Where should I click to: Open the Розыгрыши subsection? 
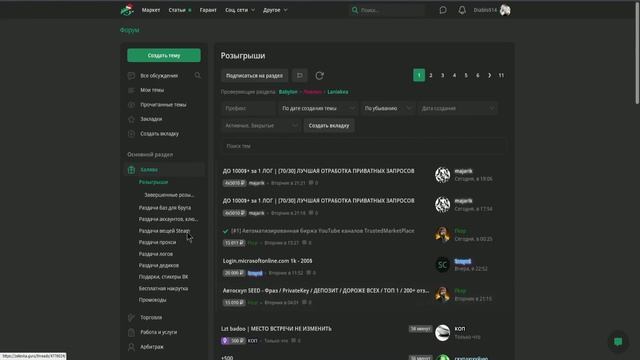(153, 182)
